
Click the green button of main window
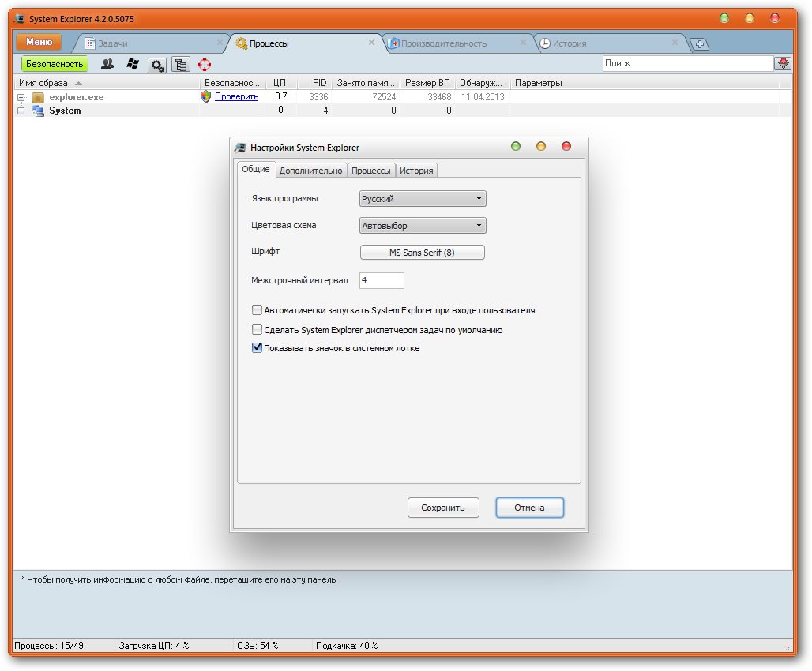[724, 18]
